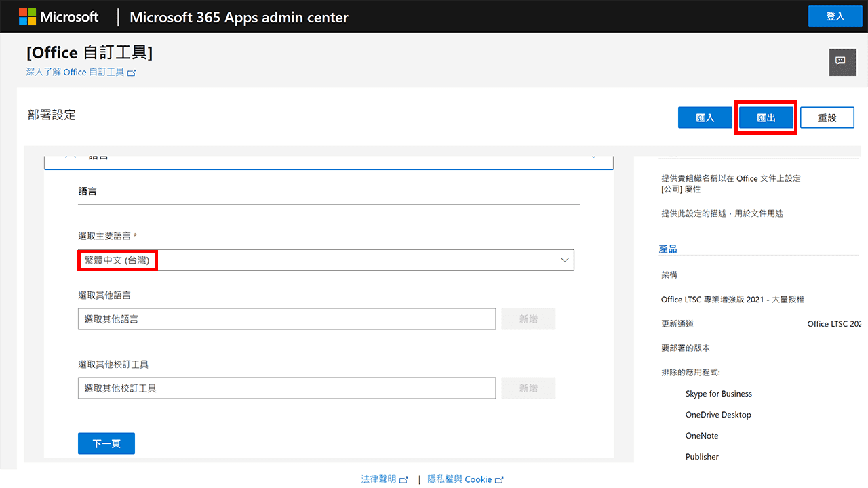The image size is (868, 488).
Task: Click external link icon next to 隱私權與 Cookie
Action: [500, 480]
